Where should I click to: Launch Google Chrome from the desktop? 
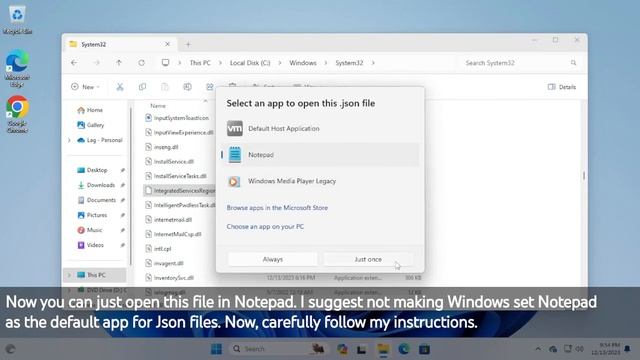(x=17, y=114)
